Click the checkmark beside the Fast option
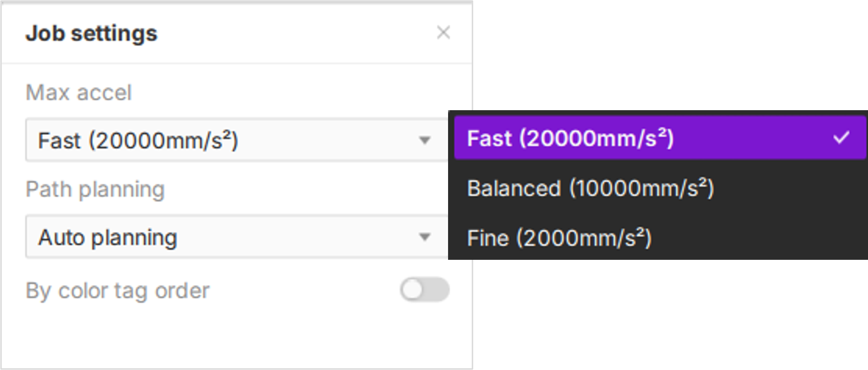The image size is (868, 370). [841, 137]
